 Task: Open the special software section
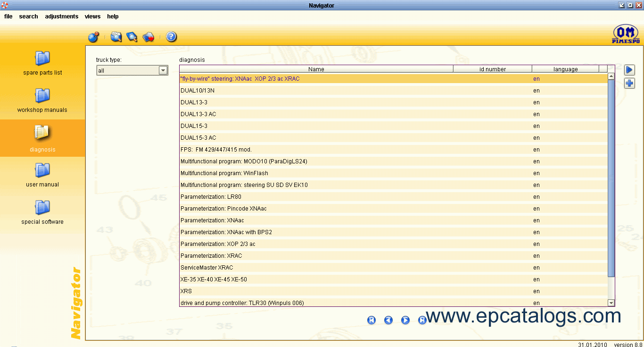click(42, 212)
